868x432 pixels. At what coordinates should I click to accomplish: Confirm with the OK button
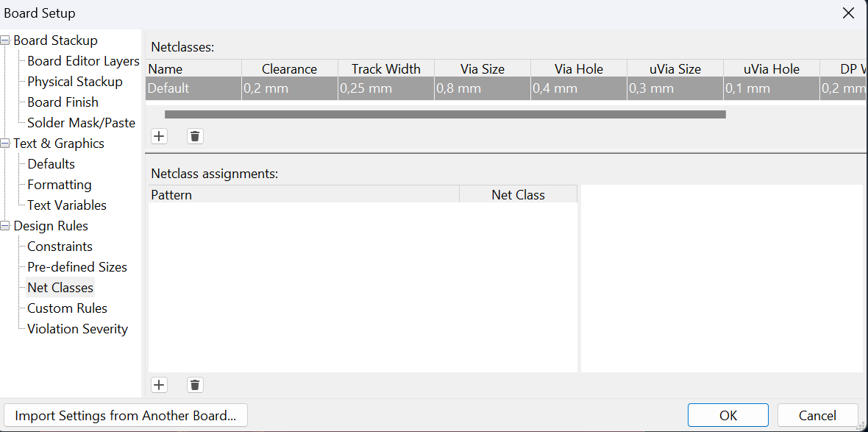[728, 415]
